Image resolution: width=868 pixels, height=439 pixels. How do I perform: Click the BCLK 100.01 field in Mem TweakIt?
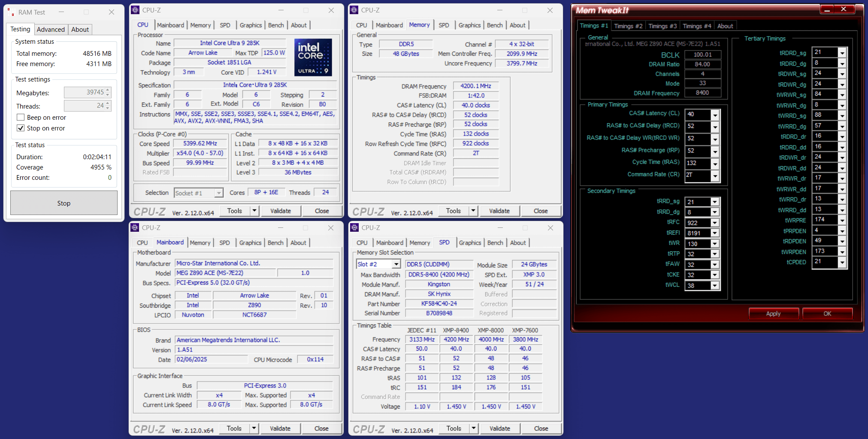coord(702,54)
